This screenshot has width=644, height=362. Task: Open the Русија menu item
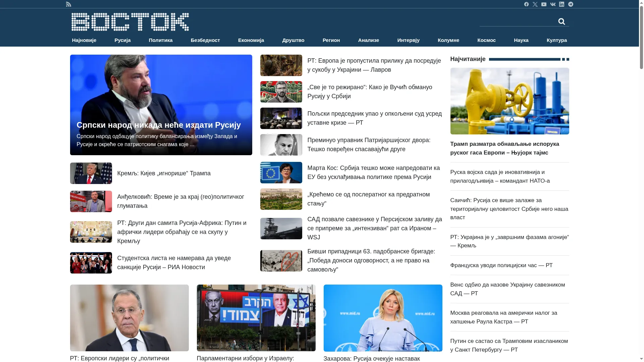pos(122,40)
